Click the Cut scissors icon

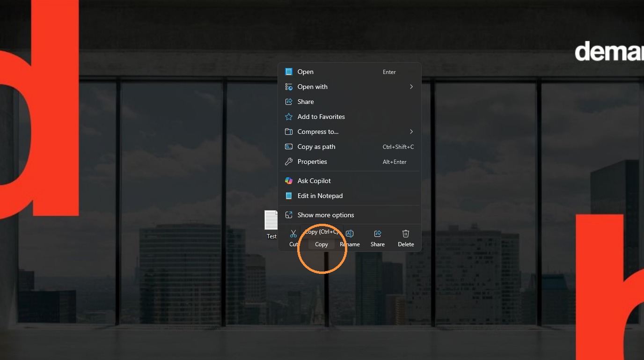(293, 234)
